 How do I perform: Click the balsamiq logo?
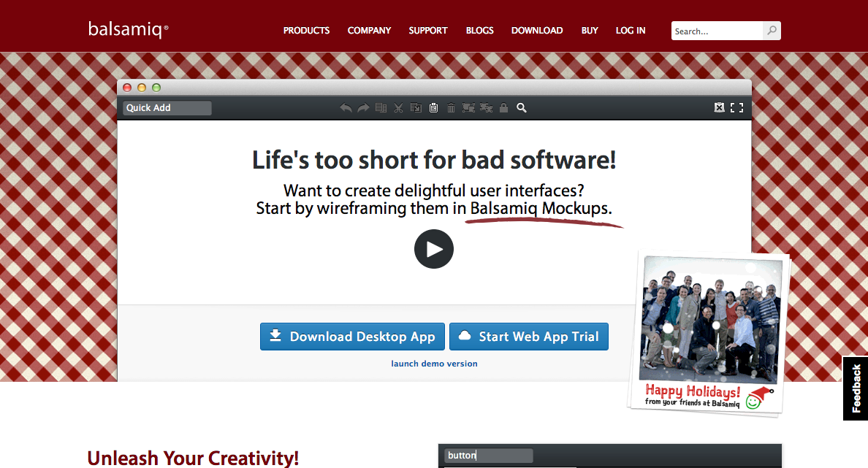128,29
